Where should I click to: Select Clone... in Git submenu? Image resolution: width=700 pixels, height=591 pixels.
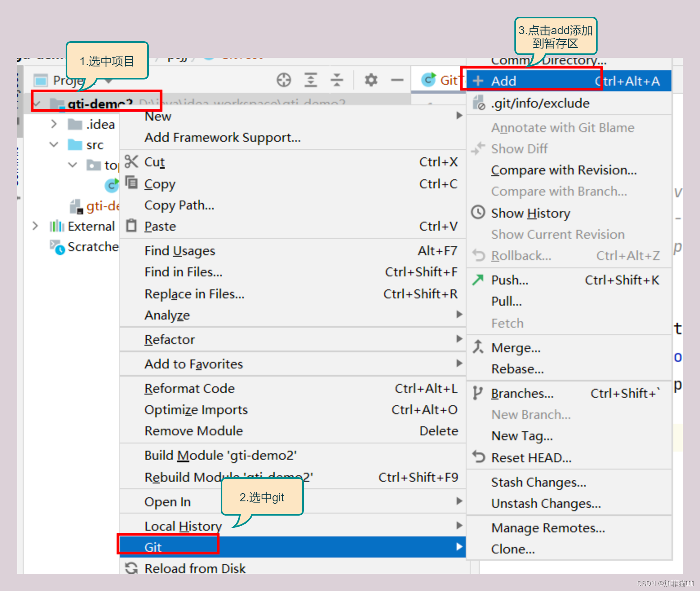(x=569, y=549)
